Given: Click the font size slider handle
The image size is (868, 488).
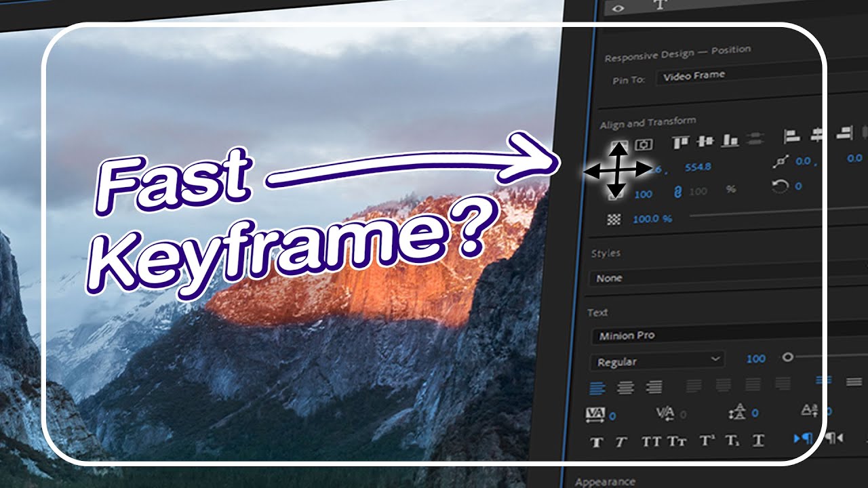Looking at the screenshot, I should (787, 357).
